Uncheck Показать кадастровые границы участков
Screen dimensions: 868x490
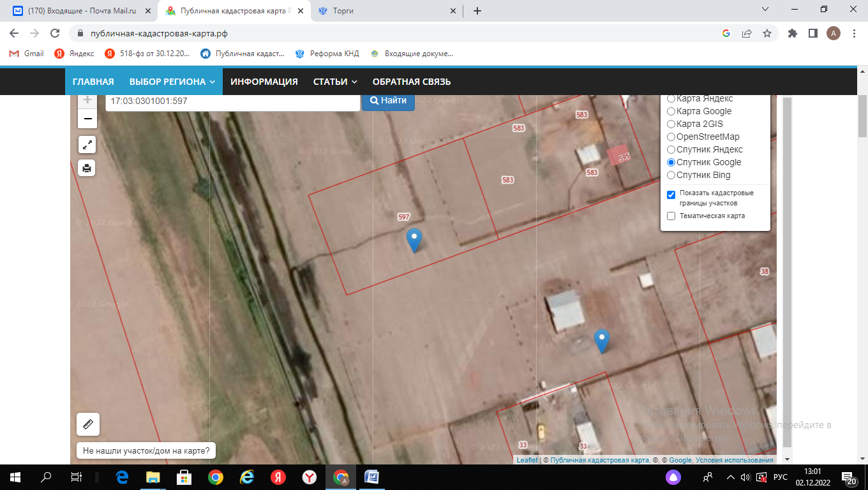pos(671,195)
